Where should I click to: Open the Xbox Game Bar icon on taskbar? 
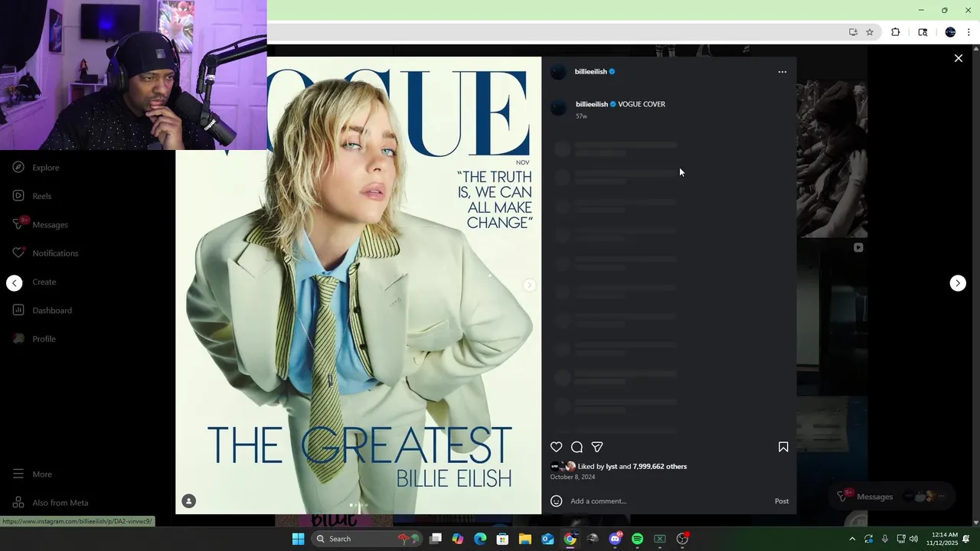[660, 539]
